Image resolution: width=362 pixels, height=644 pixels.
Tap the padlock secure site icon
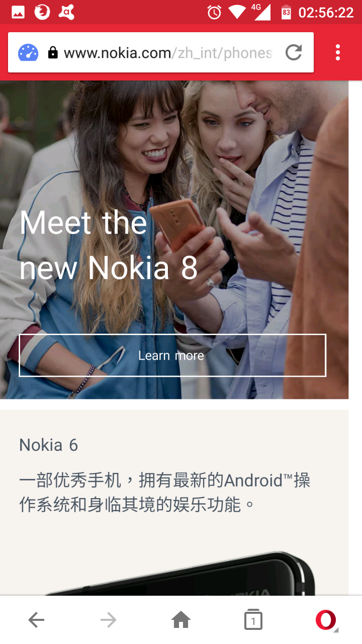tap(53, 52)
